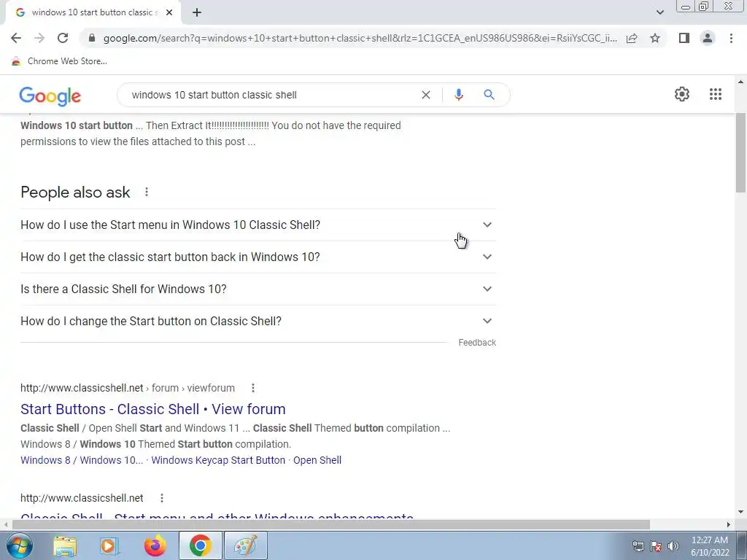Click the padlock site info icon

[92, 38]
